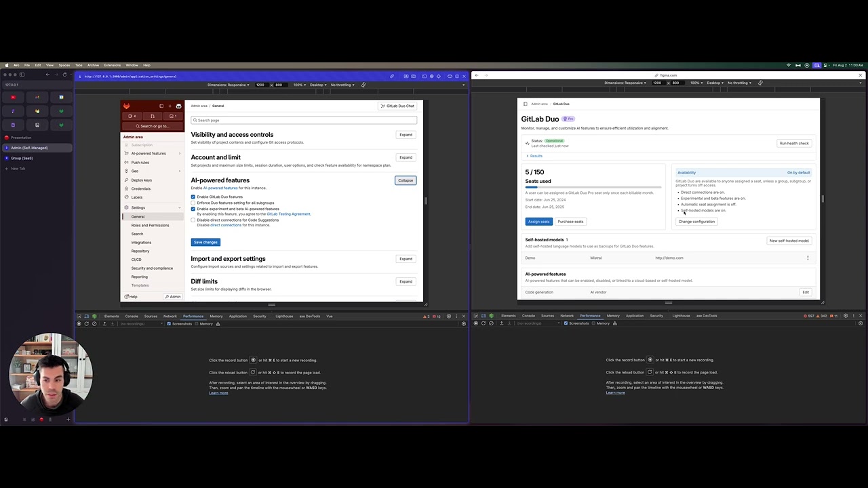This screenshot has width=868, height=488.
Task: Select Roles and Permissions in admin sidebar
Action: (x=150, y=225)
